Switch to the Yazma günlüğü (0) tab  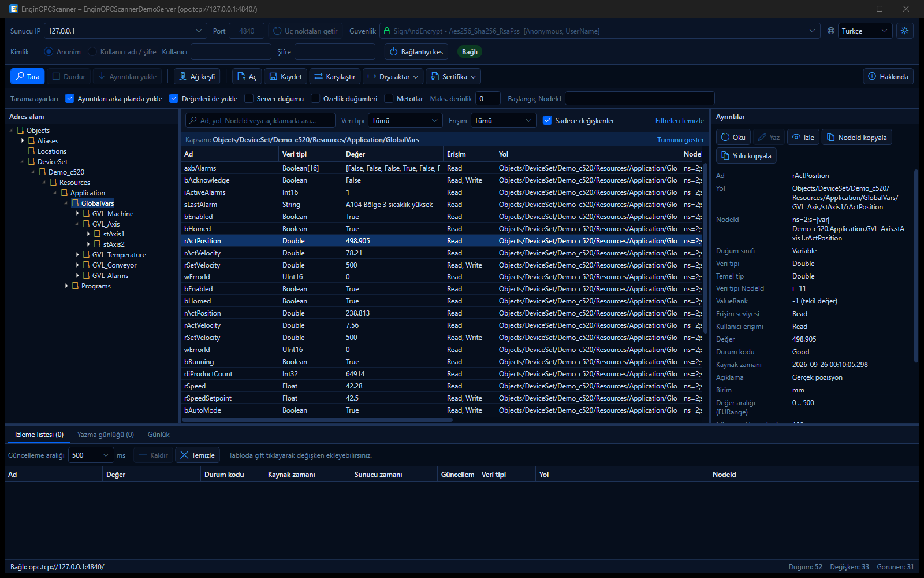(x=106, y=435)
